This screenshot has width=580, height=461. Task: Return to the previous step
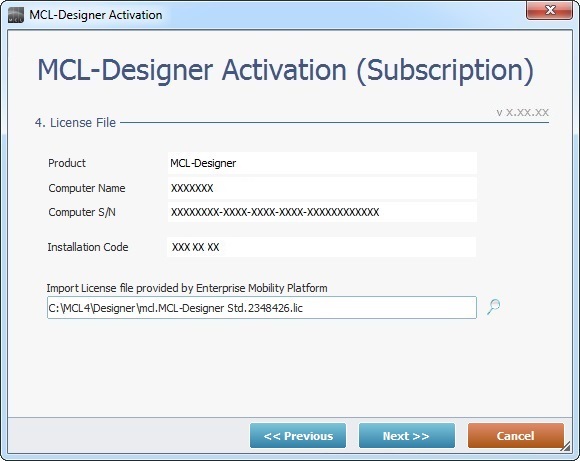(298, 435)
